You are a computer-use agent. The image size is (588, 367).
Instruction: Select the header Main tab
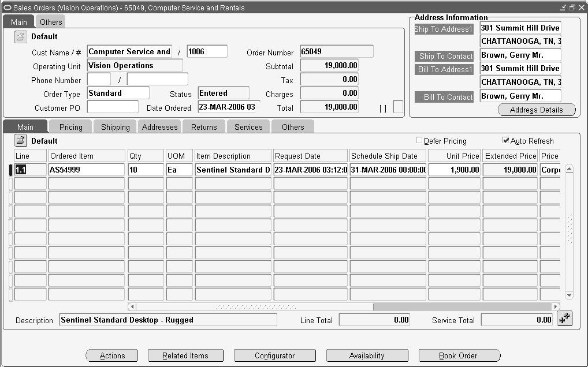point(18,22)
